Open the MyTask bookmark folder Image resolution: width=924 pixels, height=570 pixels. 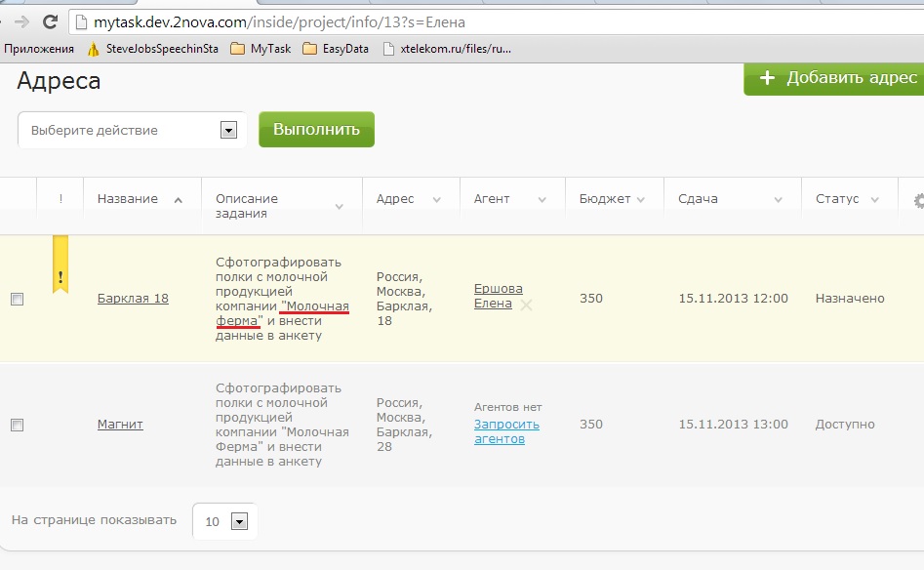point(261,48)
